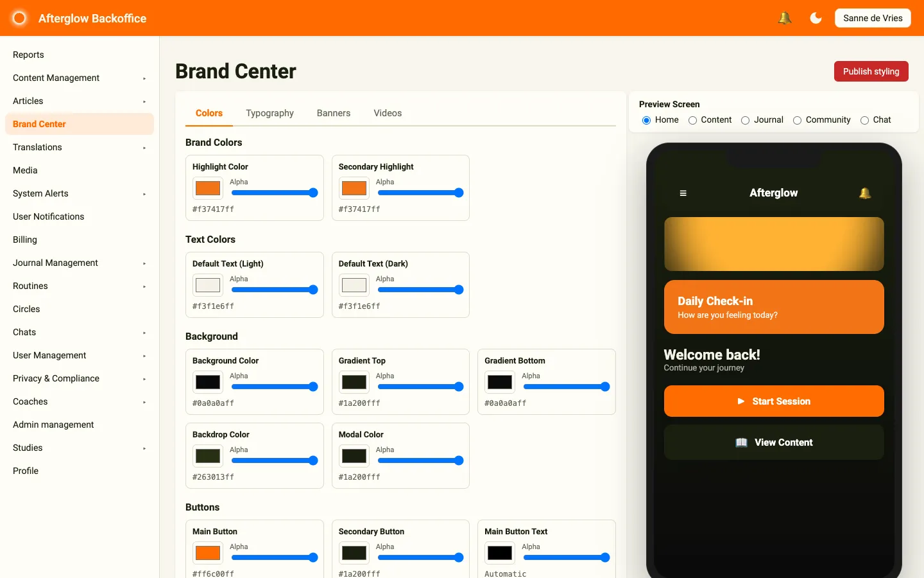Open Secondary Highlight color swatch

coord(354,188)
